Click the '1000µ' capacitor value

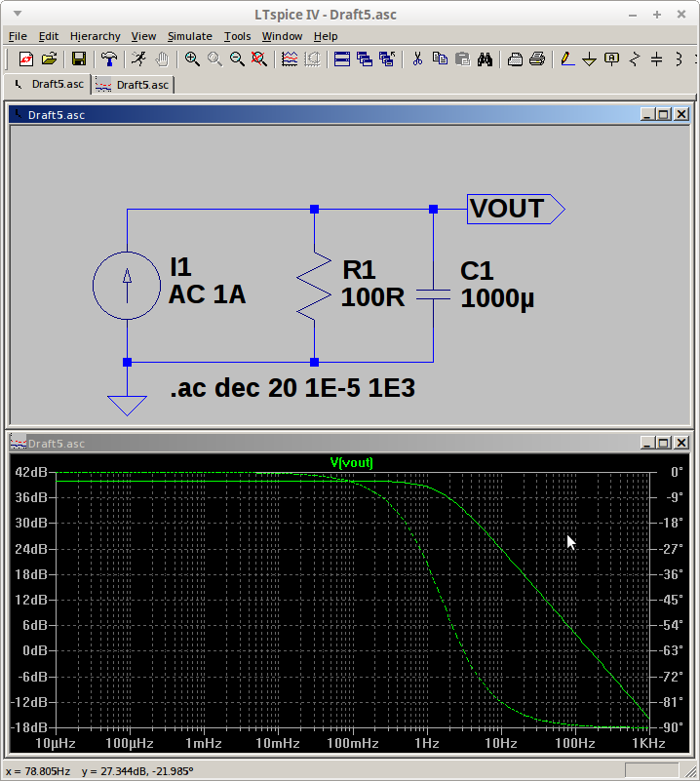(497, 299)
